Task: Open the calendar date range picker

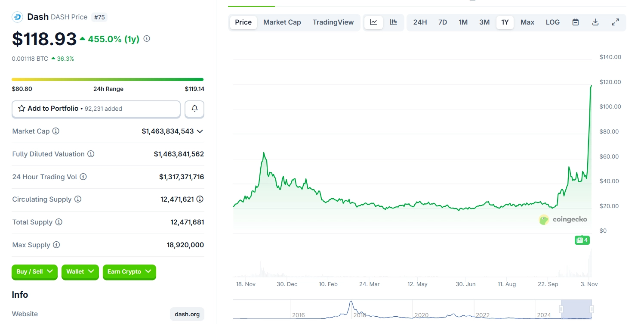Action: click(575, 22)
